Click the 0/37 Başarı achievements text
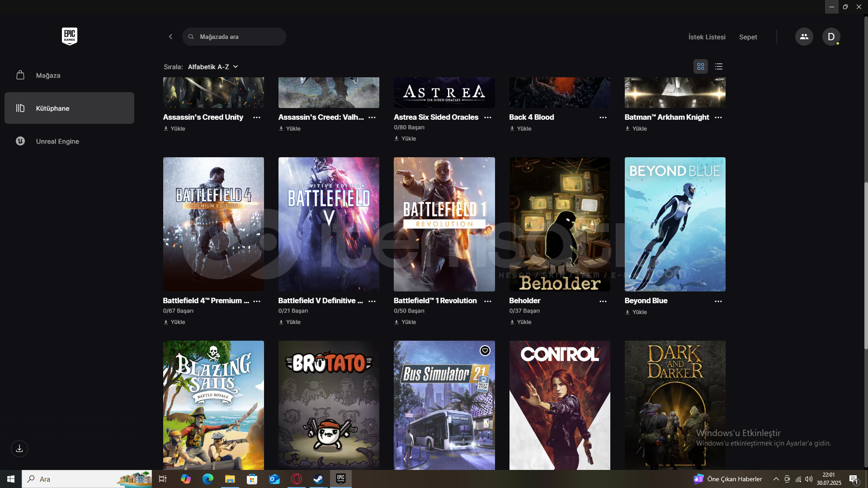This screenshot has width=868, height=488. pyautogui.click(x=524, y=311)
